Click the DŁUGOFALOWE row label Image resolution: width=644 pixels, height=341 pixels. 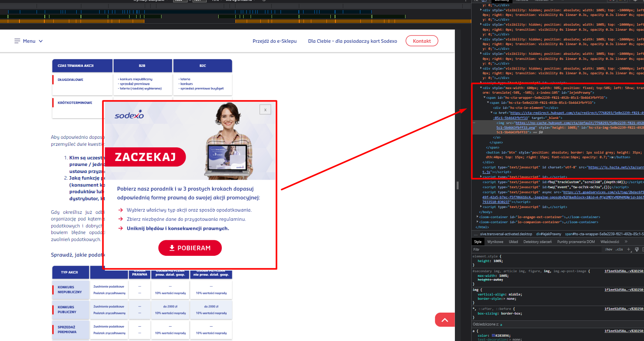tap(70, 80)
